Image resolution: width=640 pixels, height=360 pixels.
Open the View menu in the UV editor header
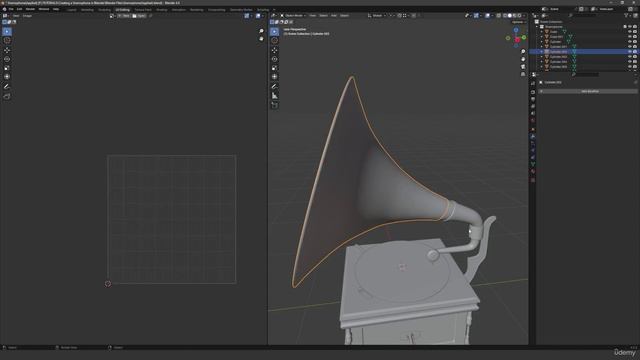[16, 16]
